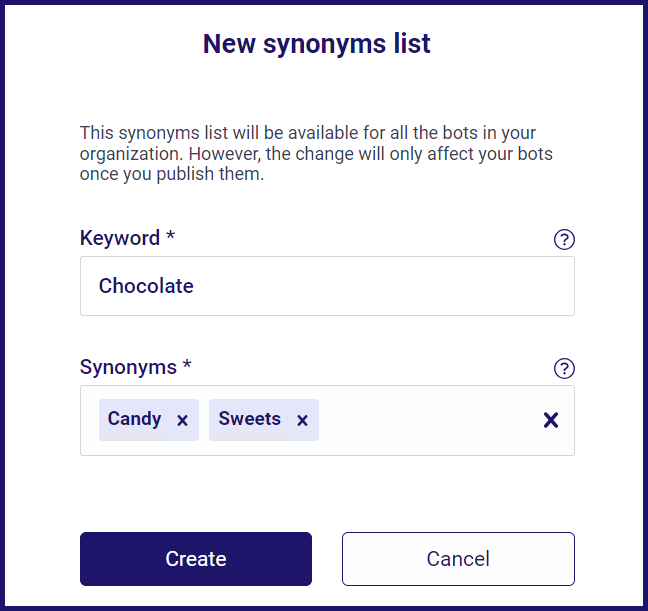The width and height of the screenshot is (648, 611).
Task: Click the help icon next to Keyword
Action: coord(564,240)
